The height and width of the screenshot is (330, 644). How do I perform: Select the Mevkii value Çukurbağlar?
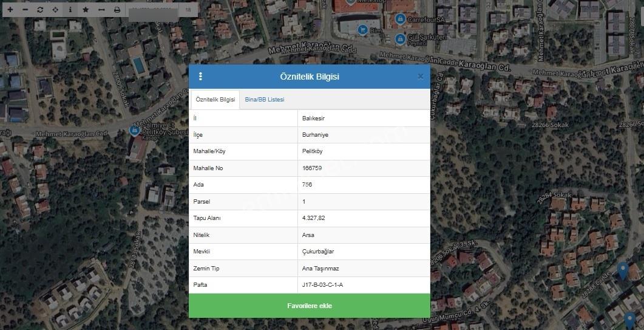[364, 252]
